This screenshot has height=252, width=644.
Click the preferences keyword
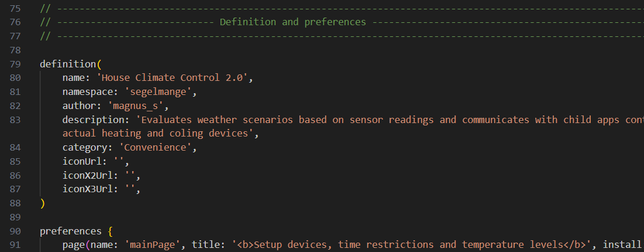[x=71, y=231]
